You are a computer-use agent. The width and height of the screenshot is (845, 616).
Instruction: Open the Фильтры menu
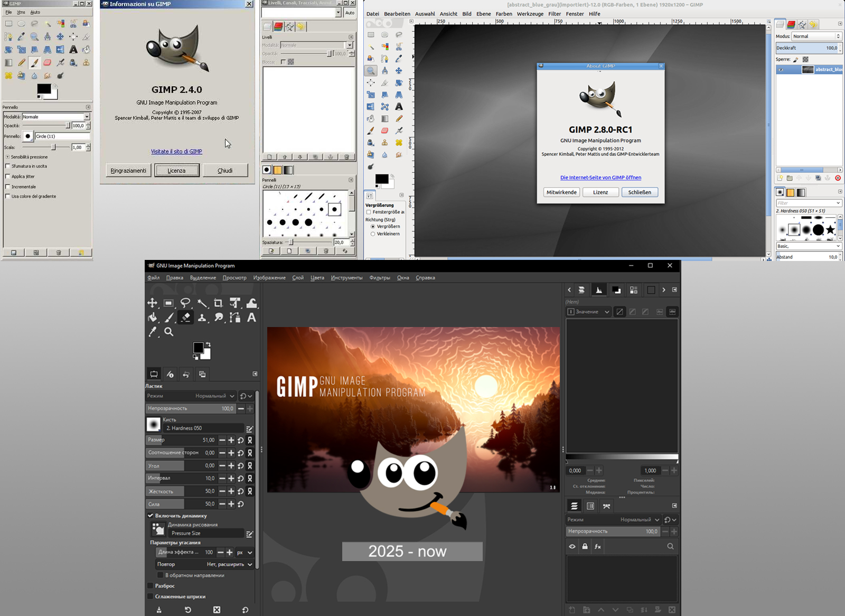click(379, 277)
